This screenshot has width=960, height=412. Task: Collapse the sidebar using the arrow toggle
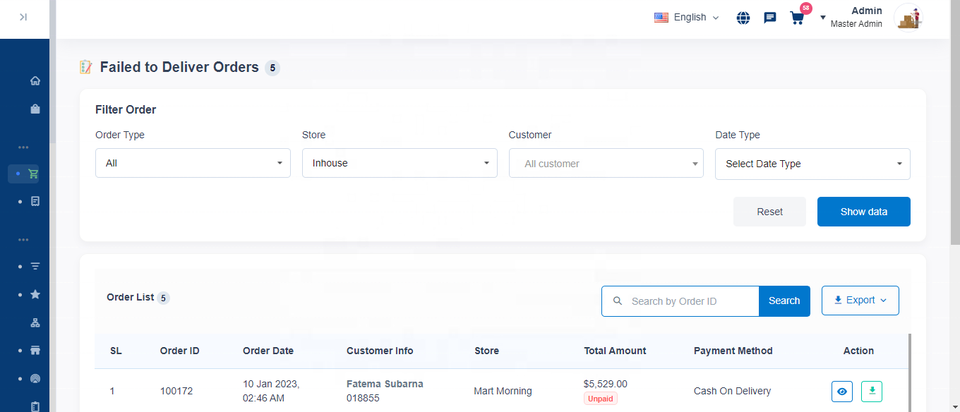coord(23,17)
